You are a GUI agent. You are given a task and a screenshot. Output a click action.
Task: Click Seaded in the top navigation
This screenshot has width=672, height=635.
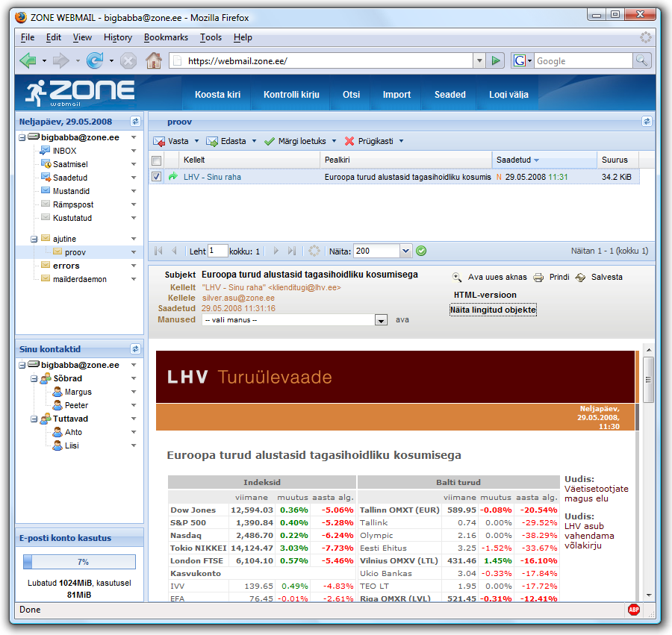coord(450,95)
